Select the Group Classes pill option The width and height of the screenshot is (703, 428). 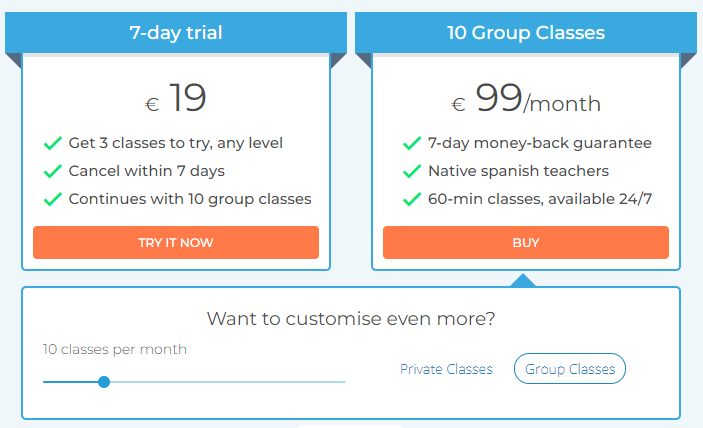point(570,369)
